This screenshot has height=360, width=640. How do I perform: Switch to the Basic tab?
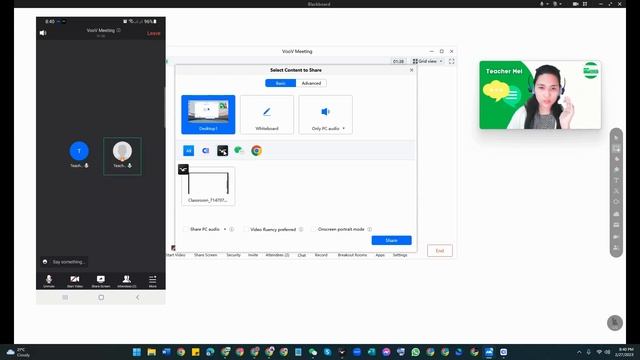coord(280,83)
